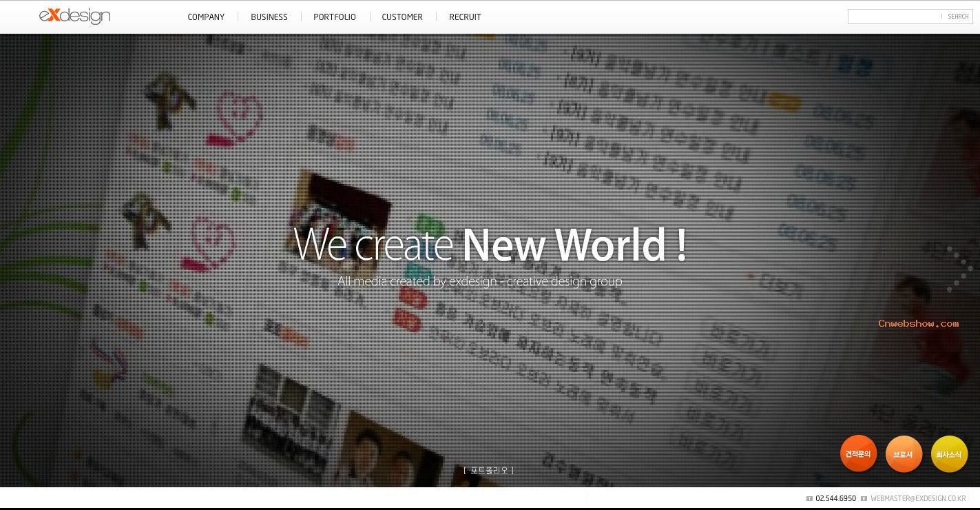
Task: Open the [ 포트폴리오 ] link
Action: [x=489, y=471]
